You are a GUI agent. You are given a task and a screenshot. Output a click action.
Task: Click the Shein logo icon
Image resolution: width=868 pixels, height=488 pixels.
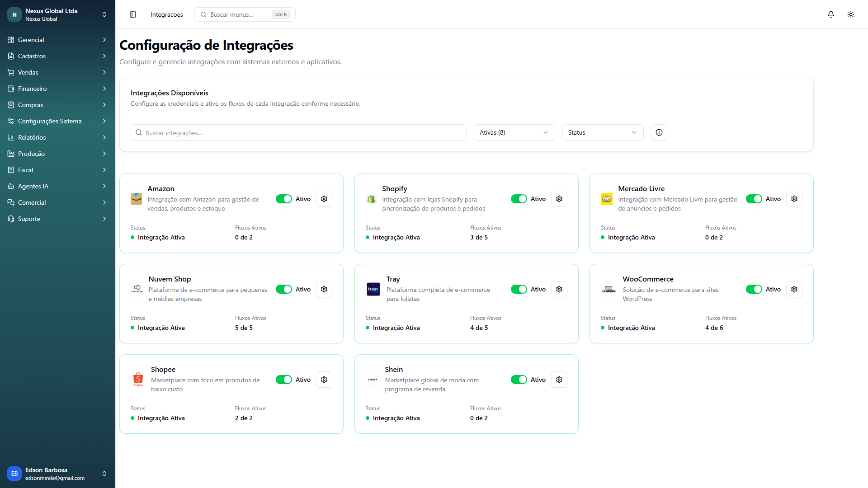tap(373, 380)
